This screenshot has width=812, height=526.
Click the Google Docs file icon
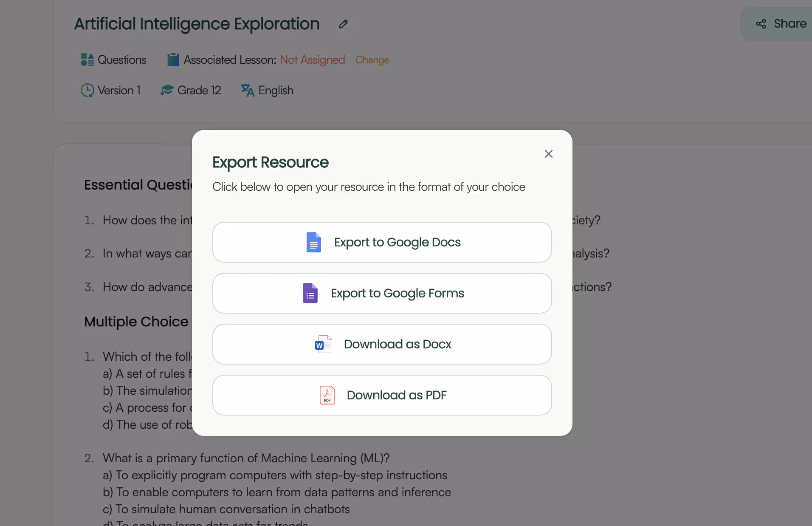313,242
